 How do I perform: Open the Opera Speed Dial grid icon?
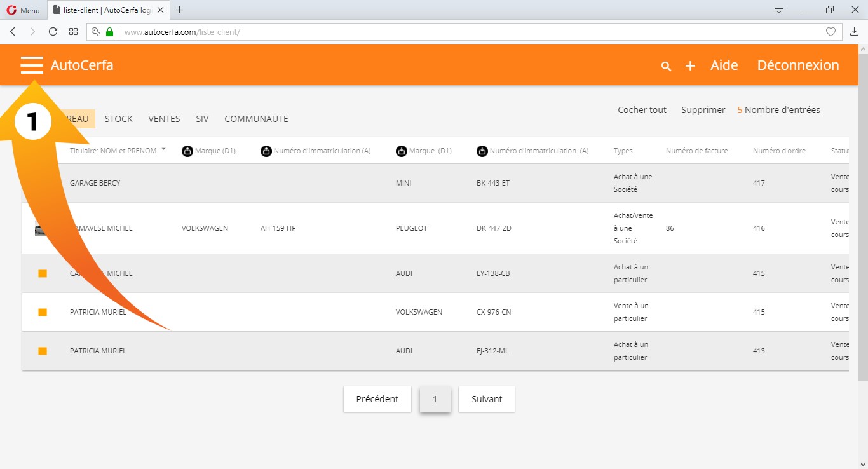[x=74, y=32]
